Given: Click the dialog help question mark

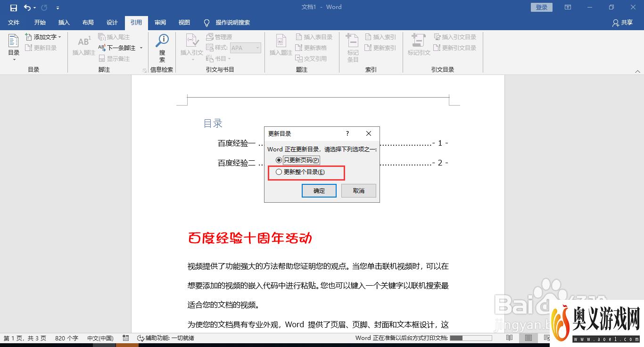Looking at the screenshot, I should pyautogui.click(x=347, y=134).
